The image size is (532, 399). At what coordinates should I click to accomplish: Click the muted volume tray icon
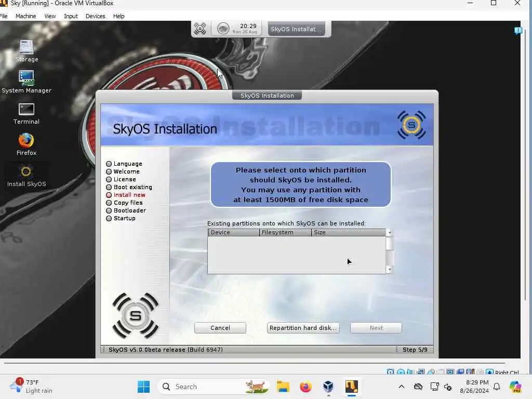pos(448,387)
